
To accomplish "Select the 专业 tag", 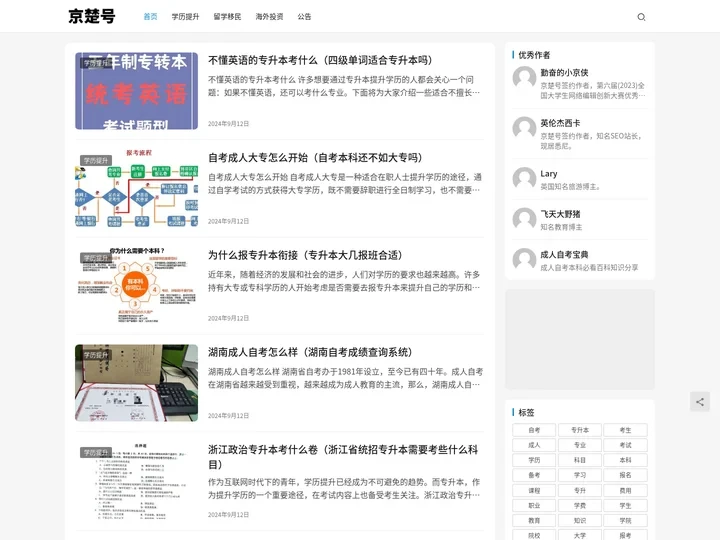I will click(x=579, y=445).
